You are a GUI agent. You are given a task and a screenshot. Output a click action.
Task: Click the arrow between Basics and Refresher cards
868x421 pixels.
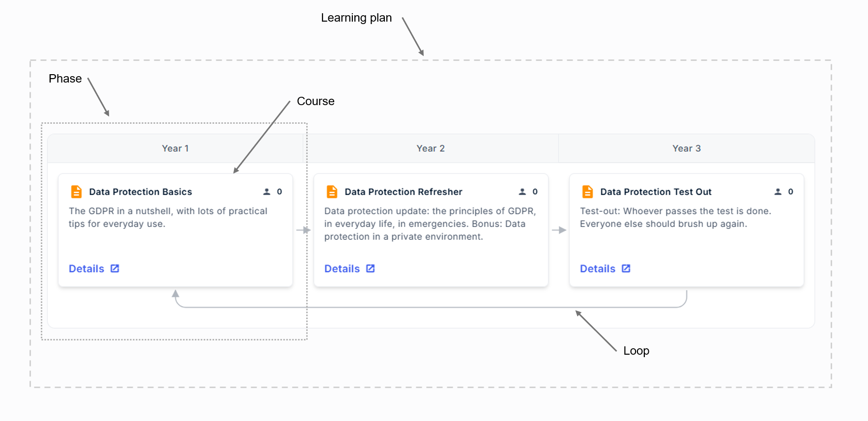[303, 230]
